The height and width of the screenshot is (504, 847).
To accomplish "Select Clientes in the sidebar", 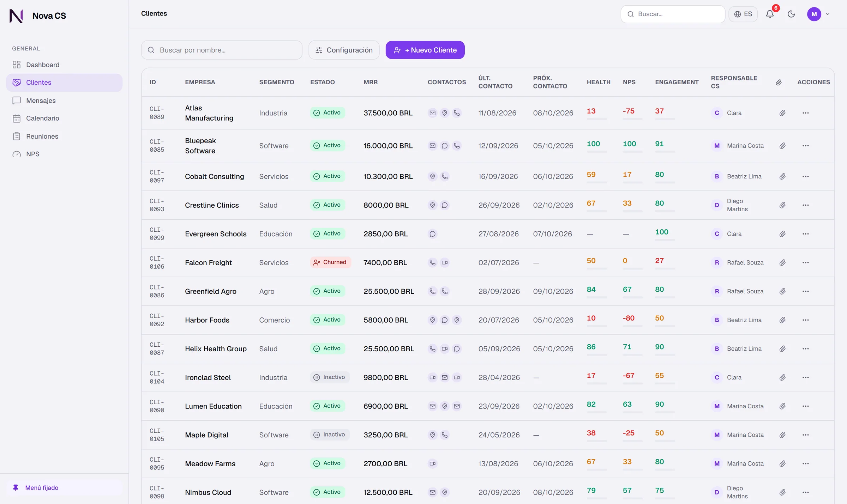I will [64, 83].
